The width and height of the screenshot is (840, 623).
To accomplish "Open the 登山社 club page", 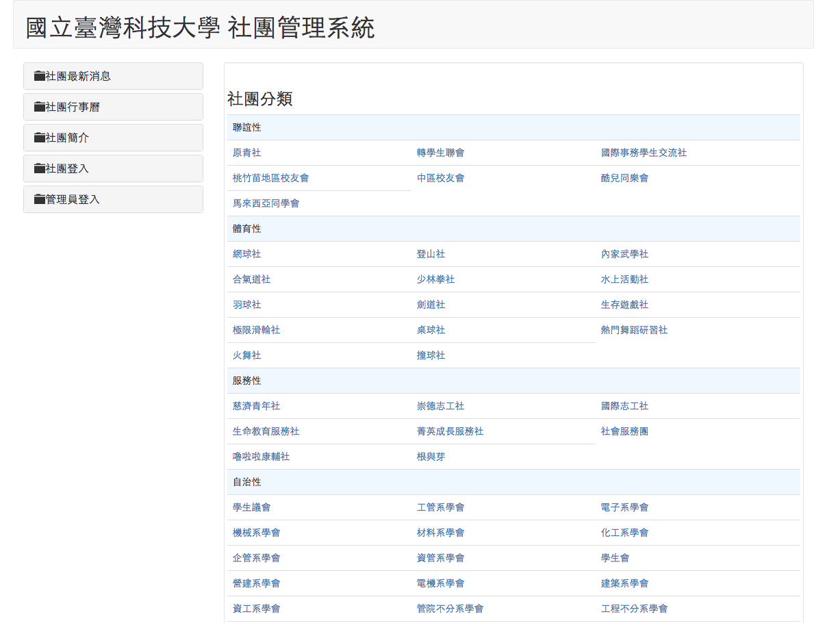I will point(431,254).
